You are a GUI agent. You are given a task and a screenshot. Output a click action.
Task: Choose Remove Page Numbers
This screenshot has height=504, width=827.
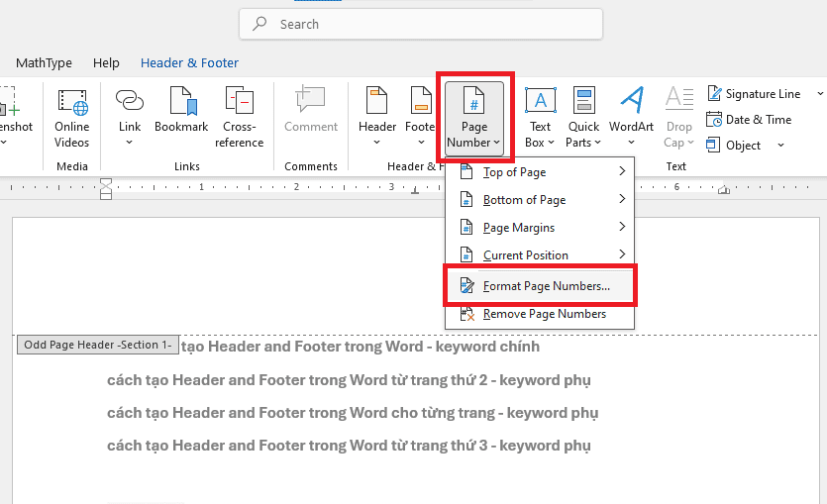pos(540,314)
